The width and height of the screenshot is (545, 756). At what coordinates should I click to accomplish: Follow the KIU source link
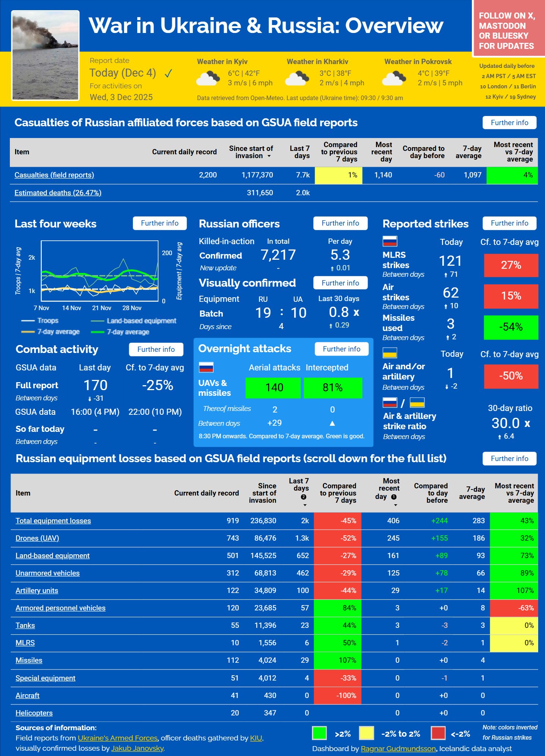pos(256,738)
